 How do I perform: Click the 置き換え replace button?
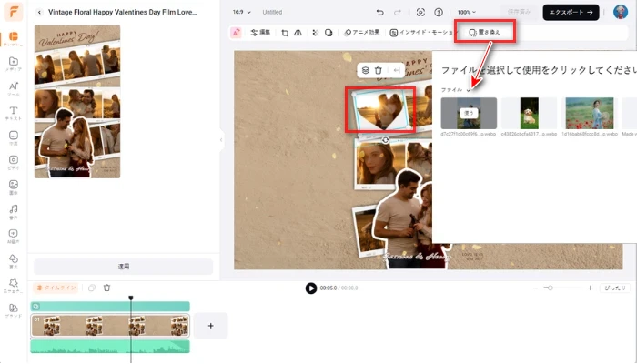pyautogui.click(x=484, y=32)
